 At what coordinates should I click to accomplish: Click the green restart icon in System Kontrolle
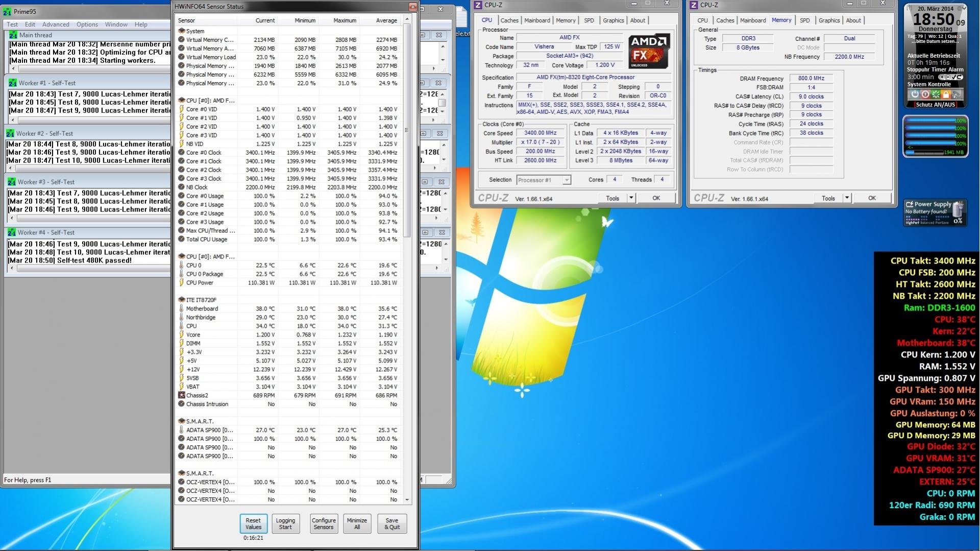click(936, 94)
